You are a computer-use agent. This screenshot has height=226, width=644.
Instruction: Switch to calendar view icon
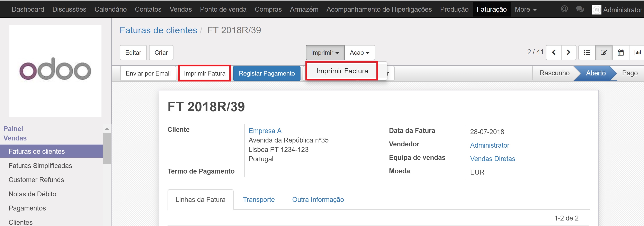pos(620,52)
